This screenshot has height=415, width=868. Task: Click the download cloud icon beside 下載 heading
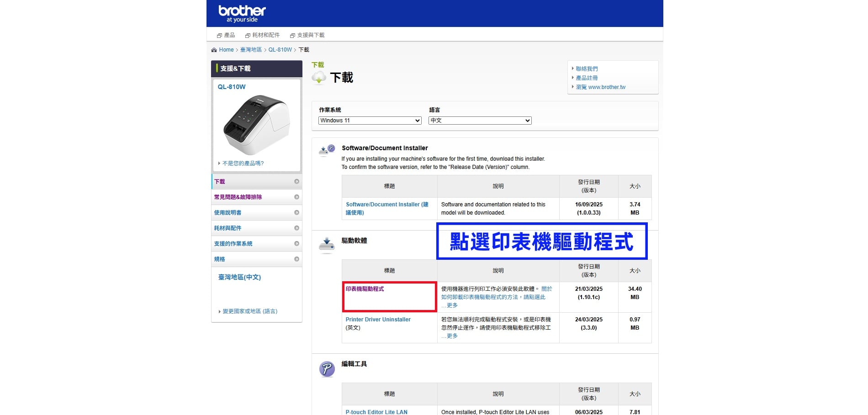(319, 78)
